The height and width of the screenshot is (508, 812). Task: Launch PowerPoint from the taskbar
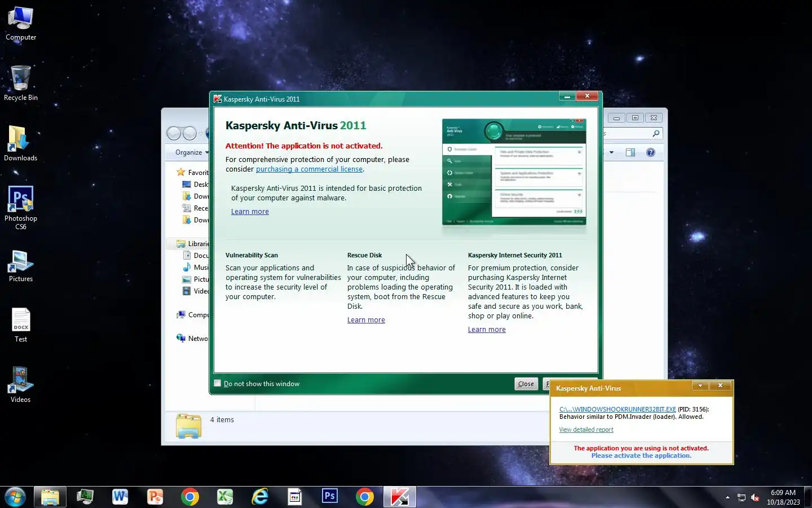(155, 497)
